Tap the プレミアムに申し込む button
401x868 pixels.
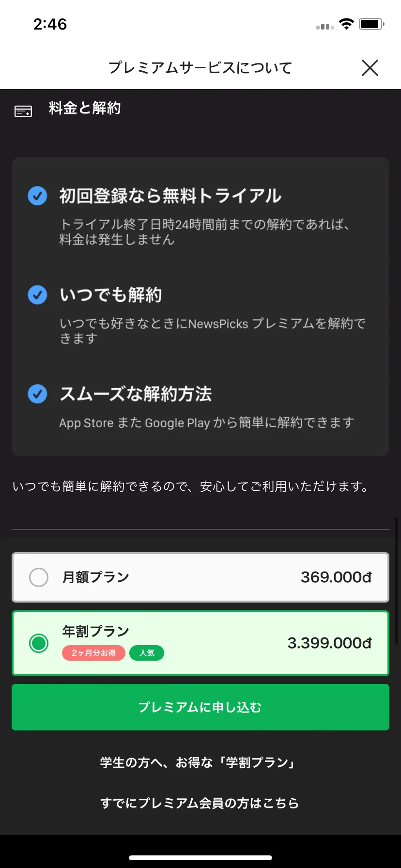pyautogui.click(x=200, y=707)
